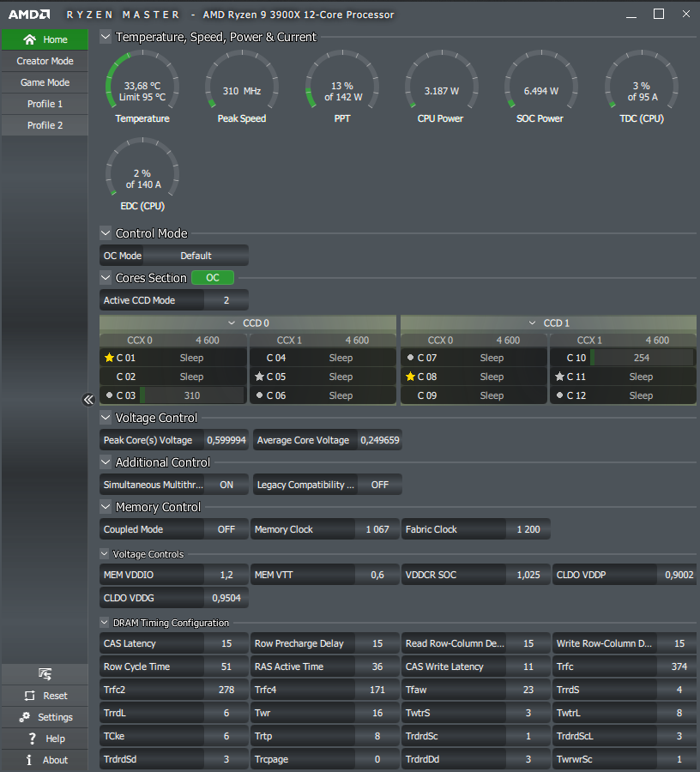
Task: Click the Reset button label
Action: (55, 696)
